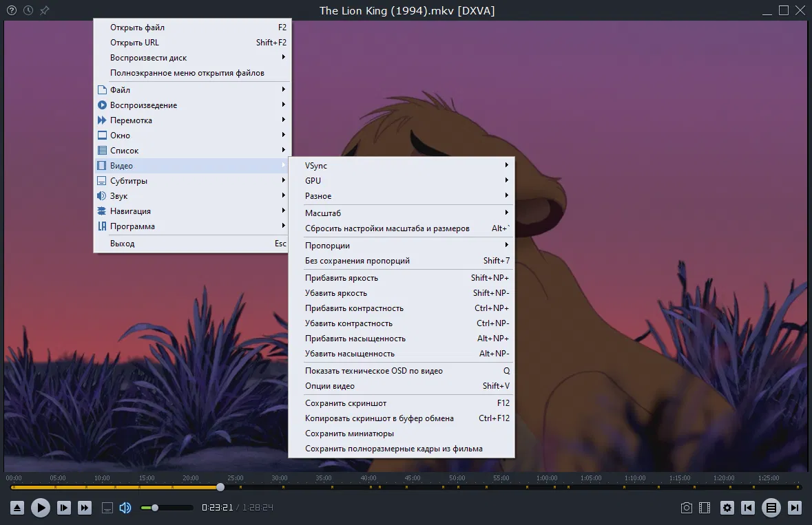
Task: Click the fast forward button
Action: (x=85, y=508)
